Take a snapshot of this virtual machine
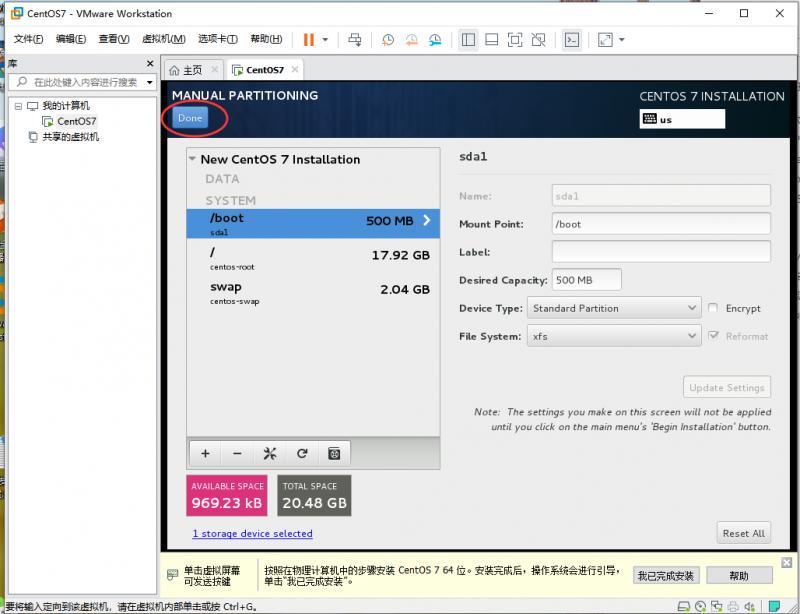Image resolution: width=800 pixels, height=614 pixels. coord(388,40)
